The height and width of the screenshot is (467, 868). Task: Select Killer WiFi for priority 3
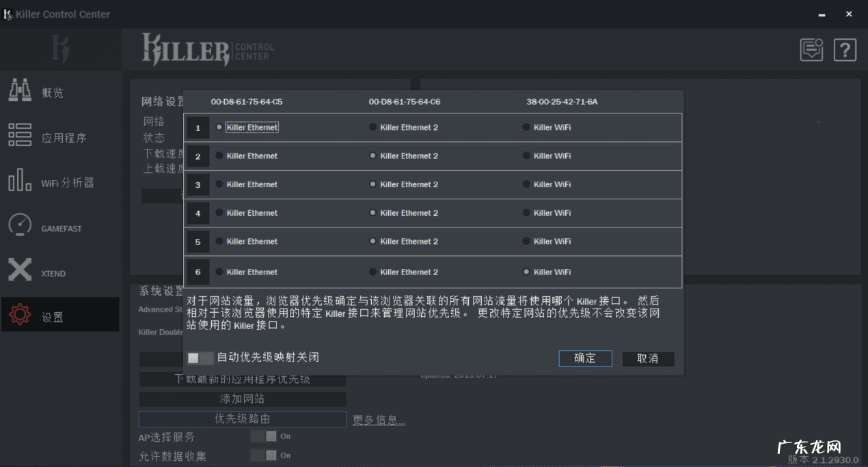525,184
